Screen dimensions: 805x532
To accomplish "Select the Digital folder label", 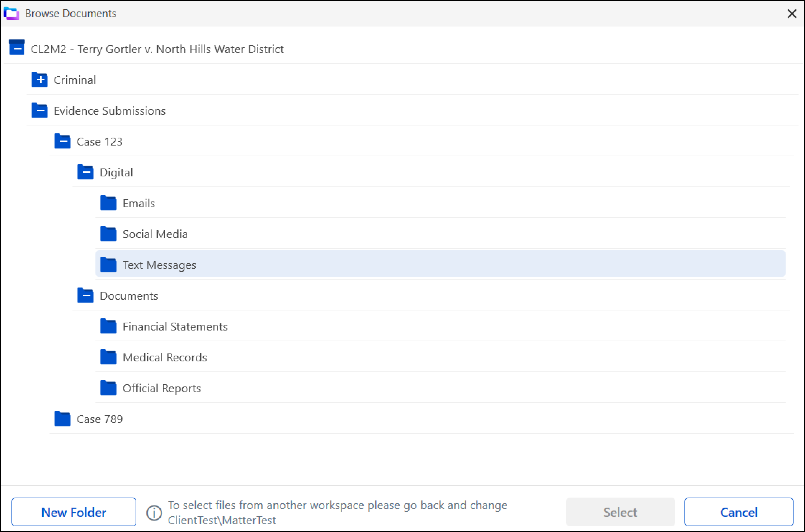I will 116,172.
